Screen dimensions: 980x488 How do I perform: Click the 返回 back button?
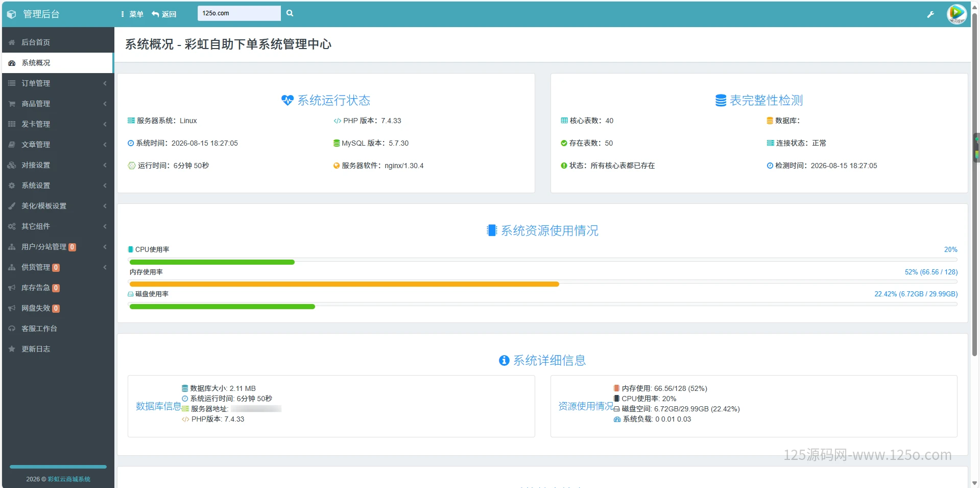pyautogui.click(x=164, y=14)
